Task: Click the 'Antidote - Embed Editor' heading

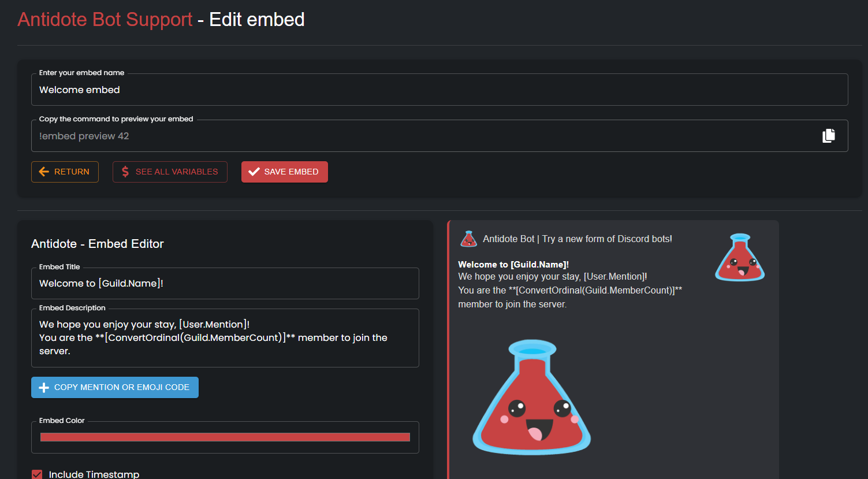Action: [98, 244]
